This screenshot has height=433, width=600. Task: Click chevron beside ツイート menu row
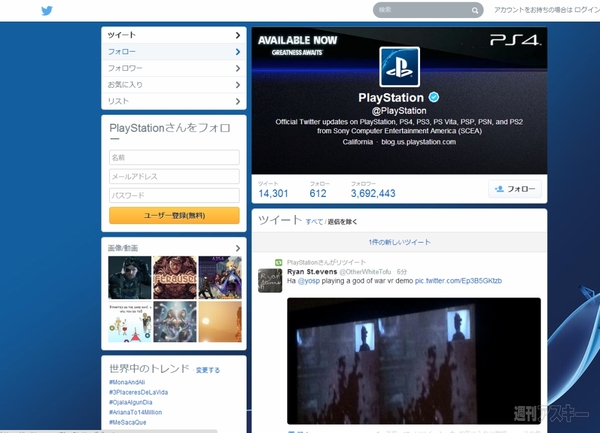[238, 35]
